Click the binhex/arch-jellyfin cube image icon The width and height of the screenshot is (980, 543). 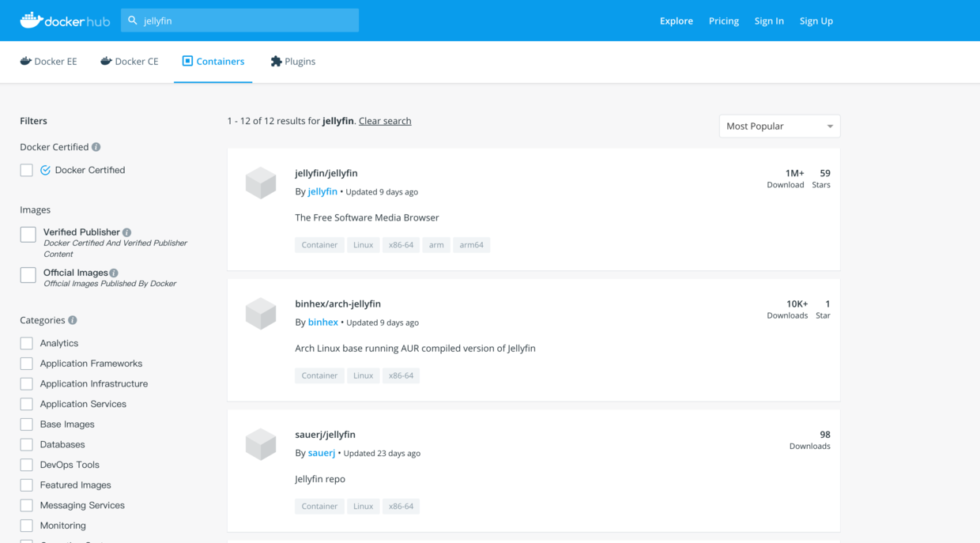261,314
